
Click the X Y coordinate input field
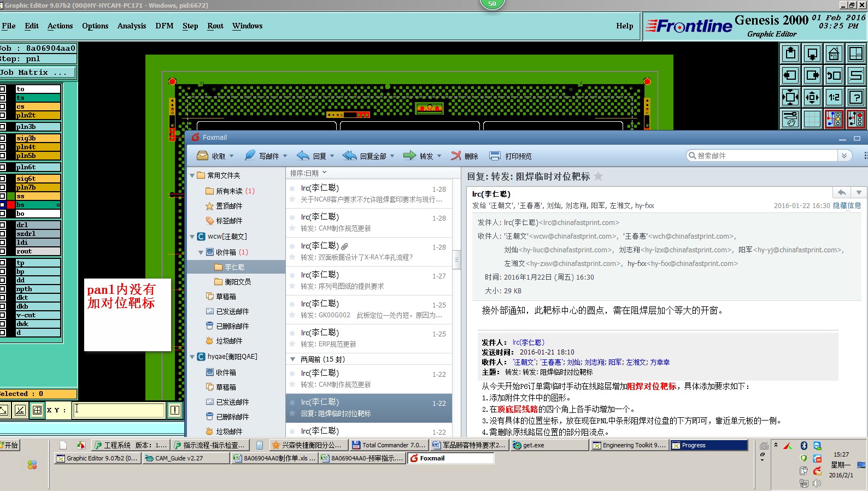pos(119,410)
